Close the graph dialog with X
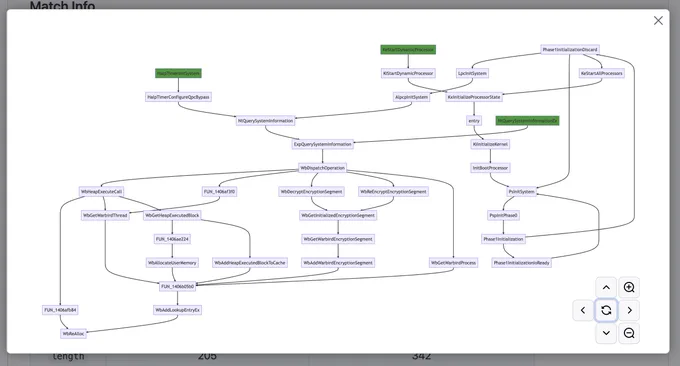680x366 pixels. pos(658,20)
